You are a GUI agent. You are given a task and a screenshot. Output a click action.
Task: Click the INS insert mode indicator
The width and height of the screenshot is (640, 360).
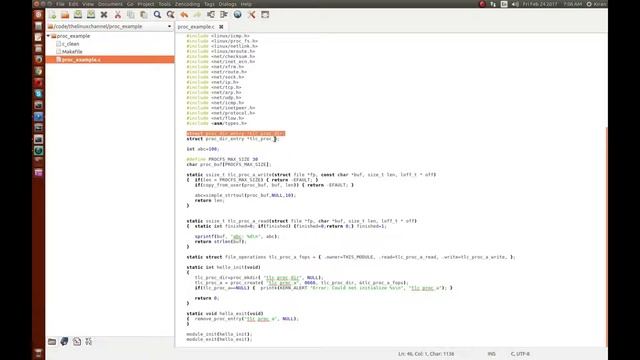tap(492, 354)
